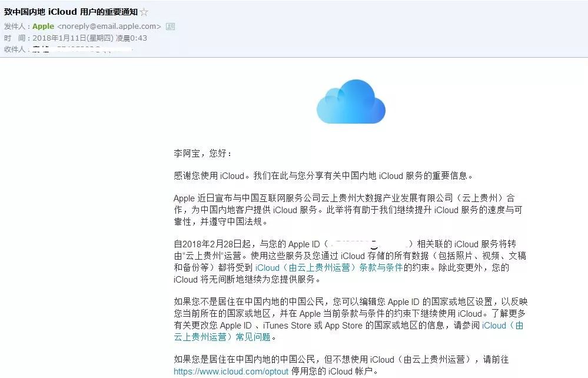Open the sender contact card icon

[170, 26]
